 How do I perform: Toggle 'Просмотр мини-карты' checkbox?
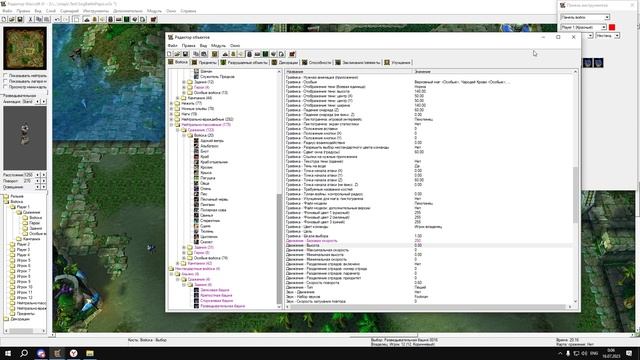pyautogui.click(x=6, y=87)
